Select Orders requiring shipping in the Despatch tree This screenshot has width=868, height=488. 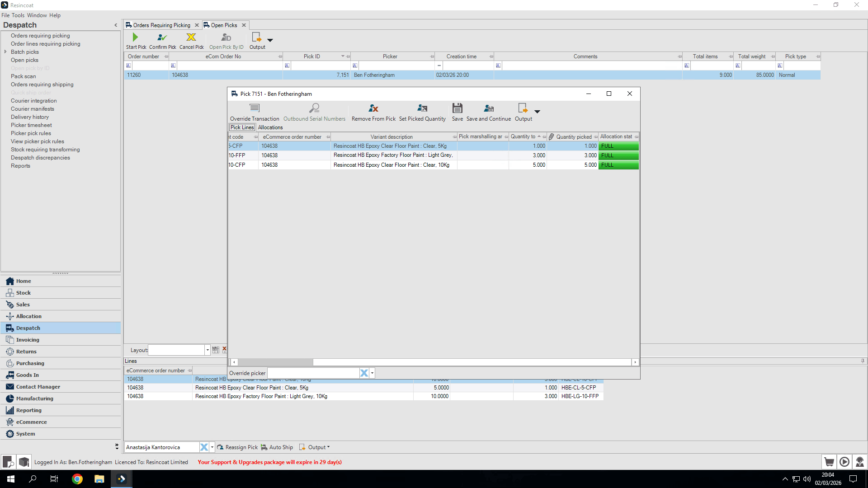(x=42, y=84)
